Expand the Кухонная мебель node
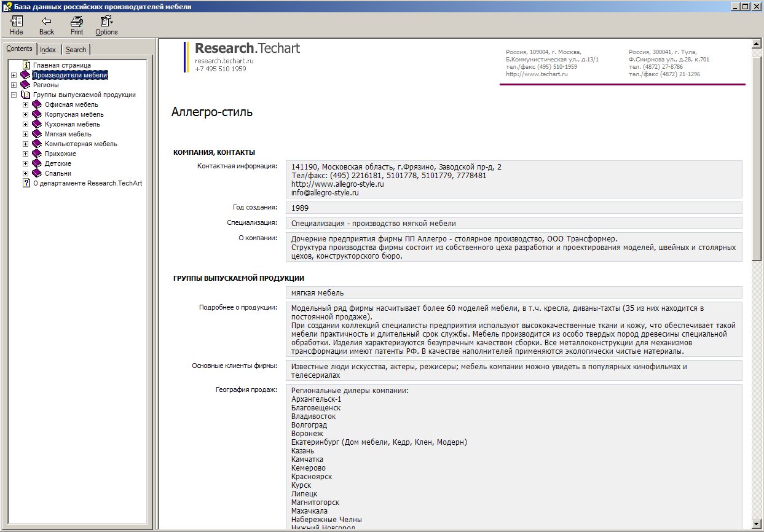Screen dimensions: 764x532 pos(26,124)
